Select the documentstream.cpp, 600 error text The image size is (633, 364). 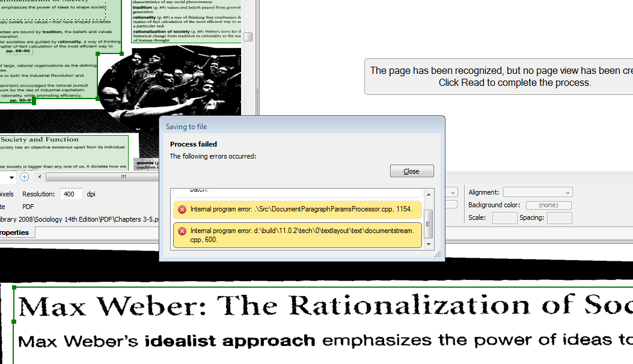tap(302, 235)
